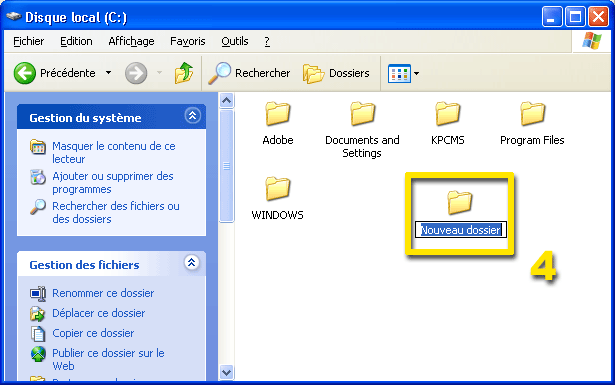The image size is (615, 385).
Task: Click the KPCMS folder name
Action: point(448,140)
